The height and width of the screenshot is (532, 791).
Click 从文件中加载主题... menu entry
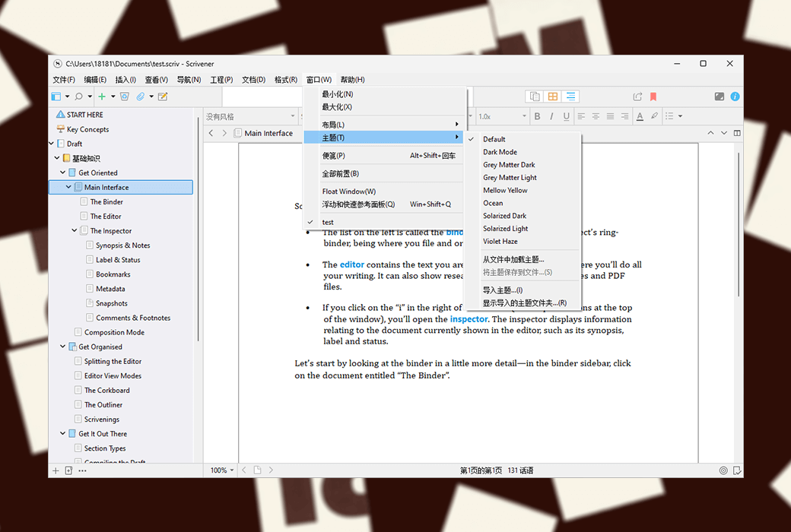(x=523, y=260)
